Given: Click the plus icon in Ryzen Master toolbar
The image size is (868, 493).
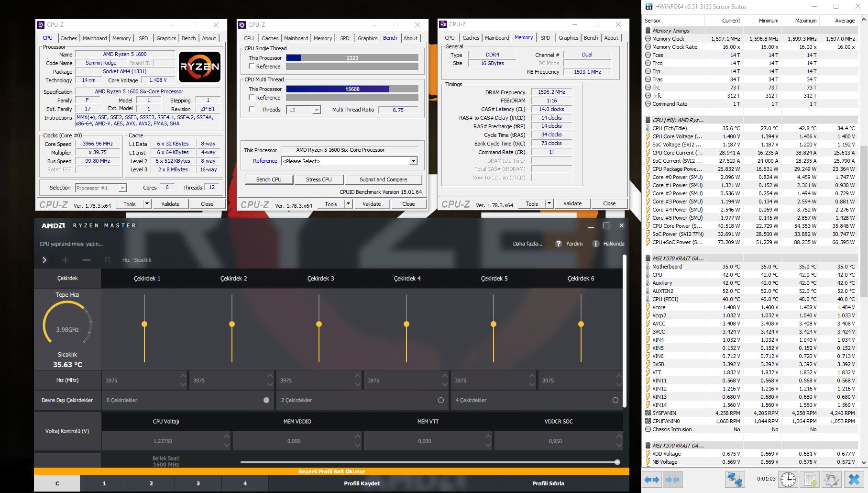Looking at the screenshot, I should 66,260.
